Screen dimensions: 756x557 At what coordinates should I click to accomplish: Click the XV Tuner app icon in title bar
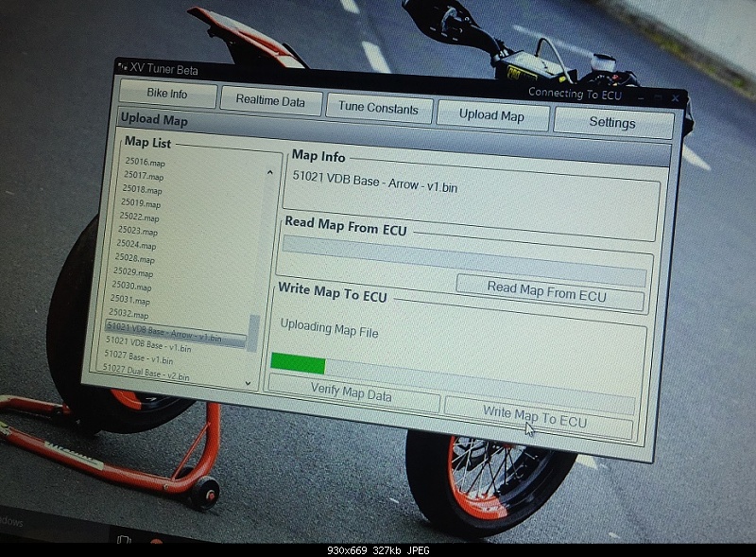click(122, 65)
